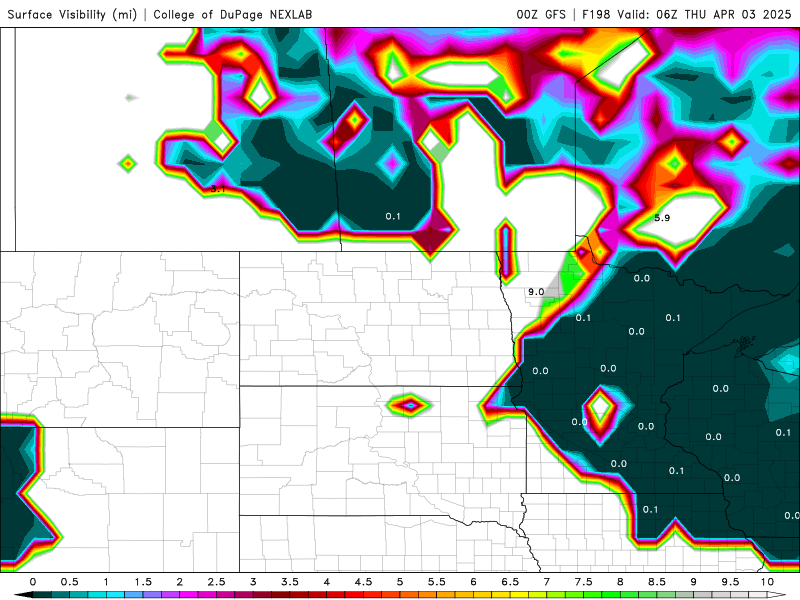Click the 9.0 visibility value on the map

tap(536, 292)
